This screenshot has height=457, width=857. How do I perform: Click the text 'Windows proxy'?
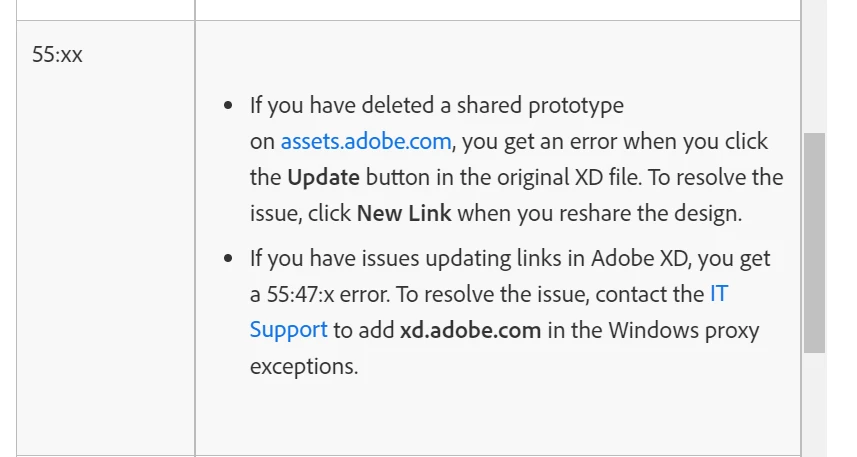[x=684, y=331]
